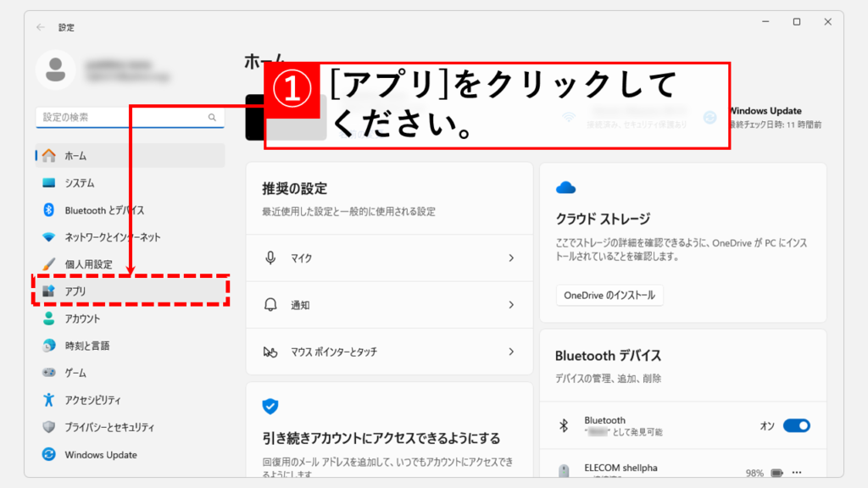Select ホーム in the navigation sidebar
868x488 pixels.
75,156
